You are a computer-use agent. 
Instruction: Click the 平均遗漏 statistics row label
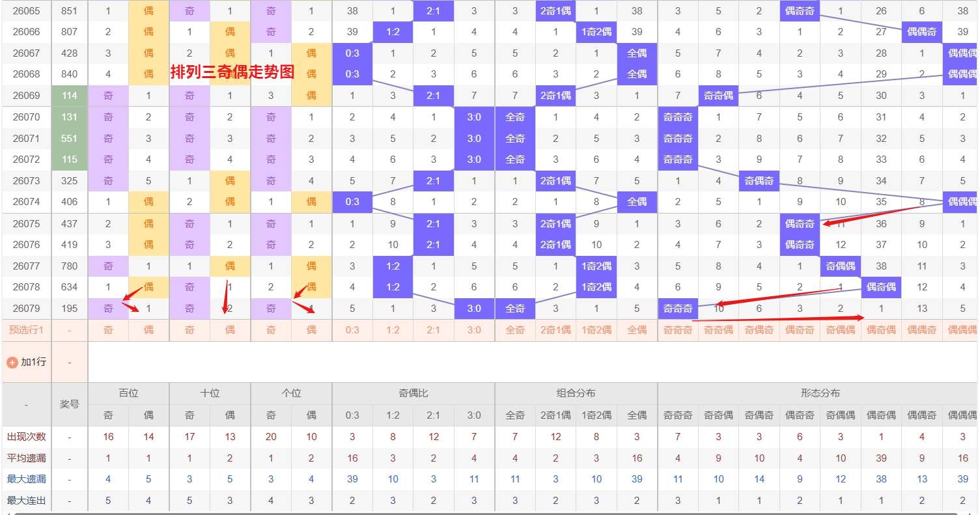point(26,458)
